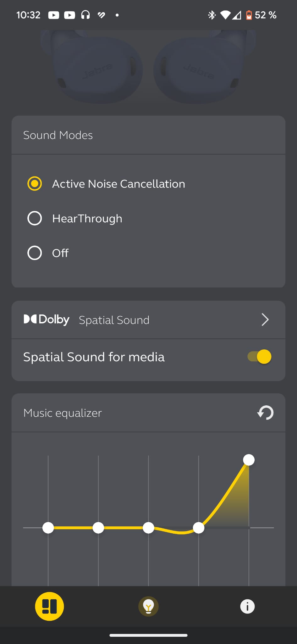
Task: Open the info tab in bottom bar
Action: coord(247,606)
